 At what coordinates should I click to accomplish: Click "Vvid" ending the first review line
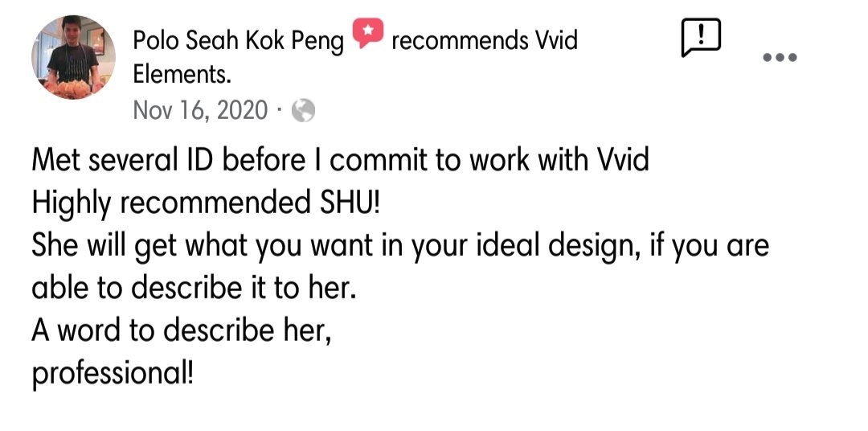pos(624,161)
